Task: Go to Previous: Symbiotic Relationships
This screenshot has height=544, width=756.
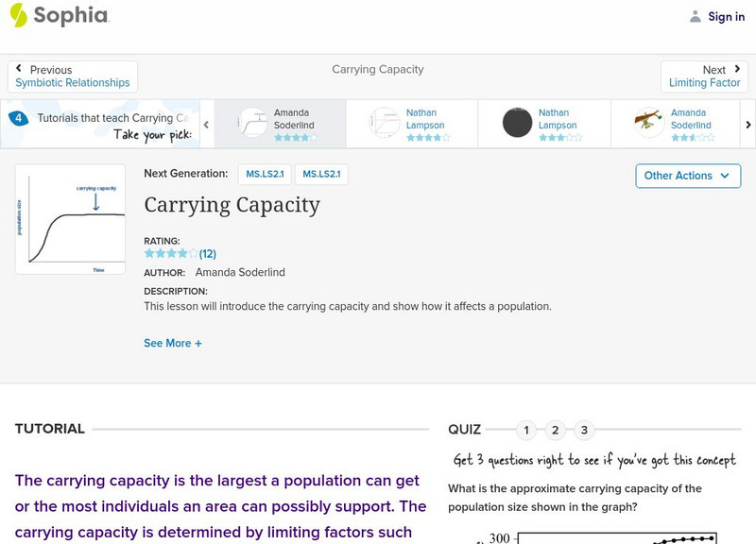Action: coord(73,76)
